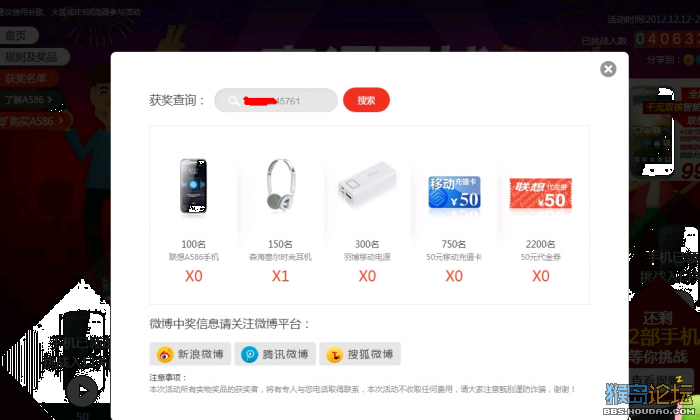Open the 了解A586 link

(31, 100)
